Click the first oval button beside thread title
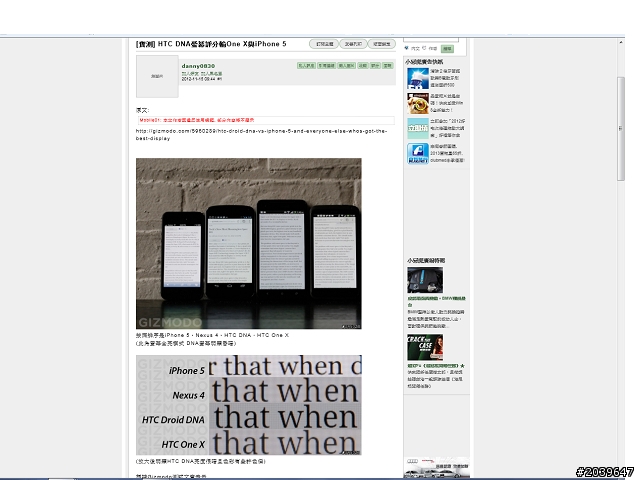The image size is (640, 480). 324,44
